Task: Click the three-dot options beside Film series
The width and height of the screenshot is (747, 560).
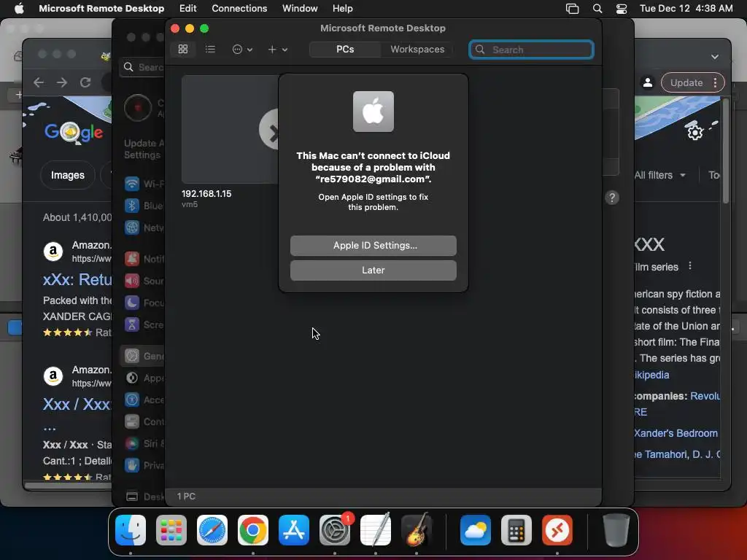Action: (x=690, y=266)
